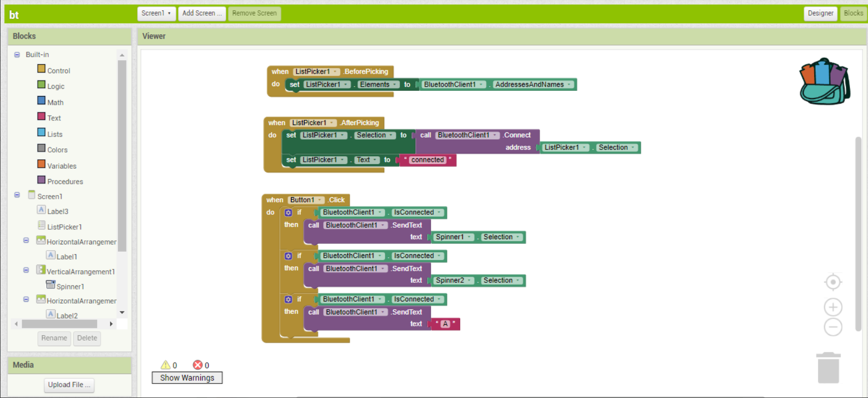Click Remove Screen button

[x=254, y=13]
